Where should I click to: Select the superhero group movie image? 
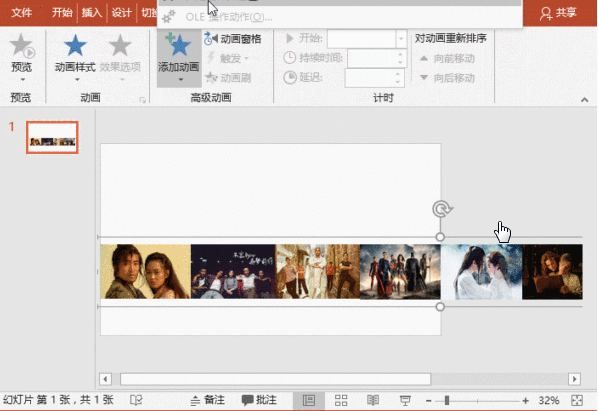coord(400,271)
